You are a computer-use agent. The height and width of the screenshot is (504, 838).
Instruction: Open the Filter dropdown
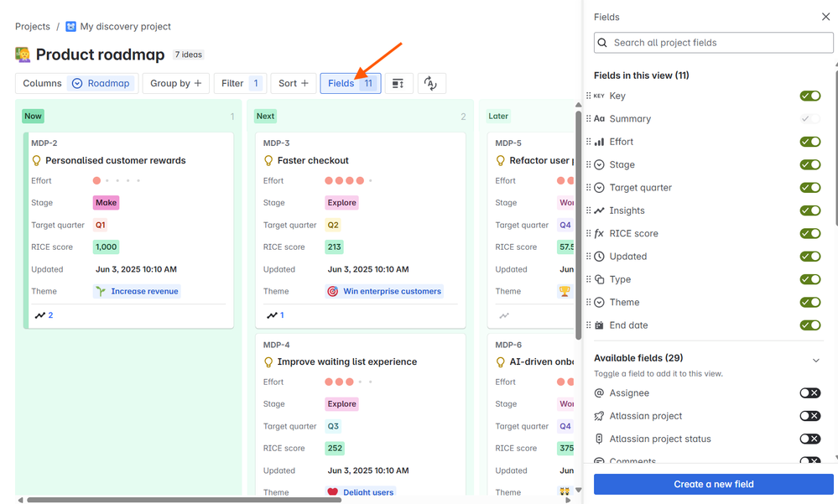[x=241, y=83]
